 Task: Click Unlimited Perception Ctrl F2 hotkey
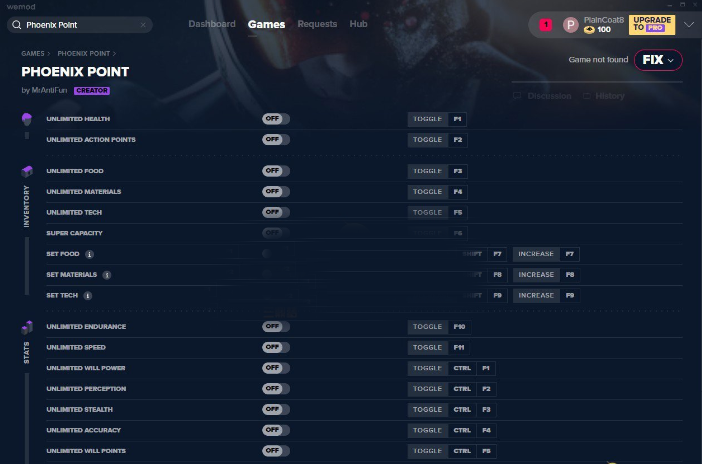(x=452, y=389)
